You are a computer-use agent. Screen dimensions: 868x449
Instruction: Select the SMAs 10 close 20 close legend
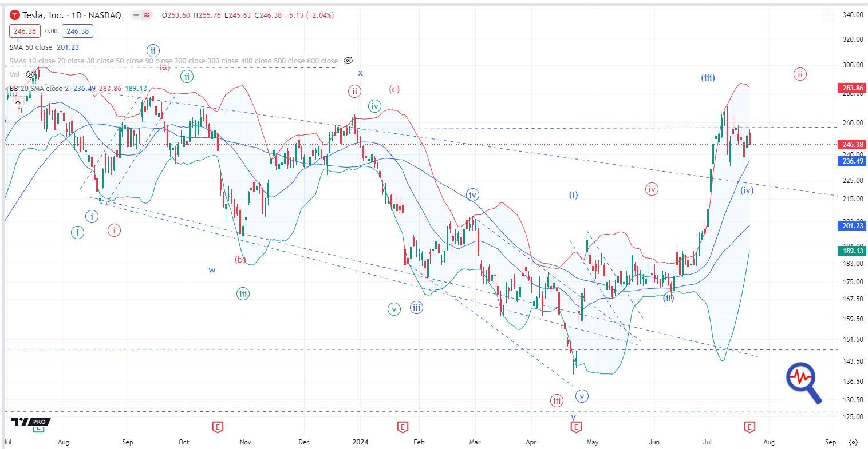173,61
